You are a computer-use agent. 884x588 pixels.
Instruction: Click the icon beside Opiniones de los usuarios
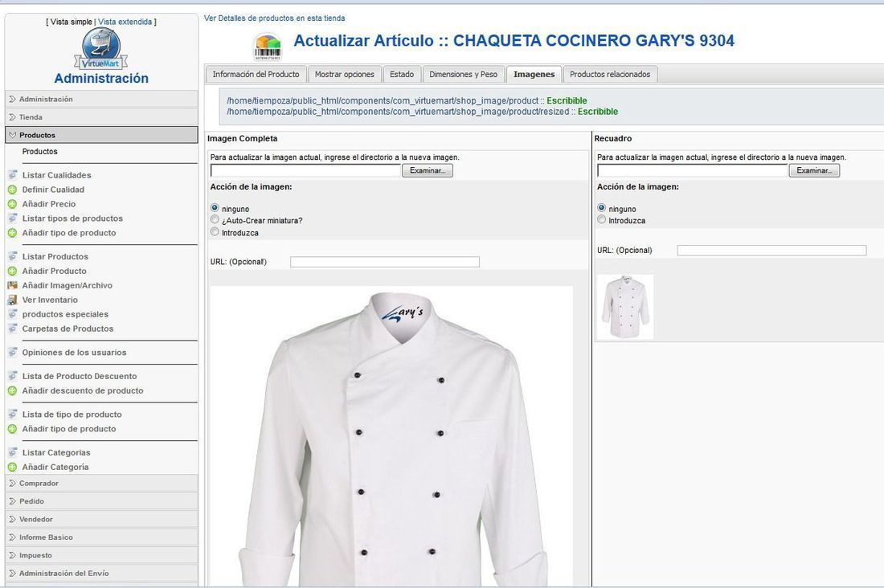[12, 353]
